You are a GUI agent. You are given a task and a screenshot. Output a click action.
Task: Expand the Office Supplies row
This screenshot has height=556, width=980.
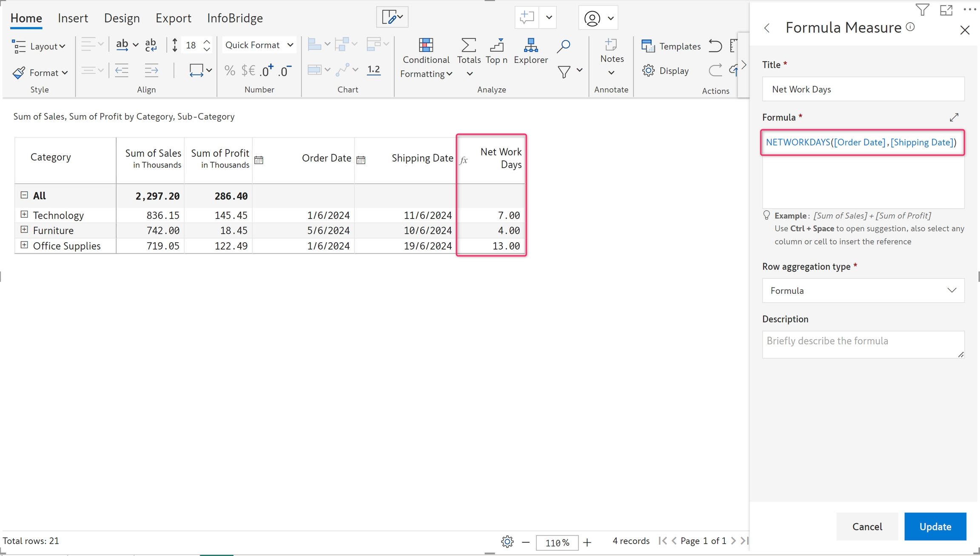click(x=24, y=245)
